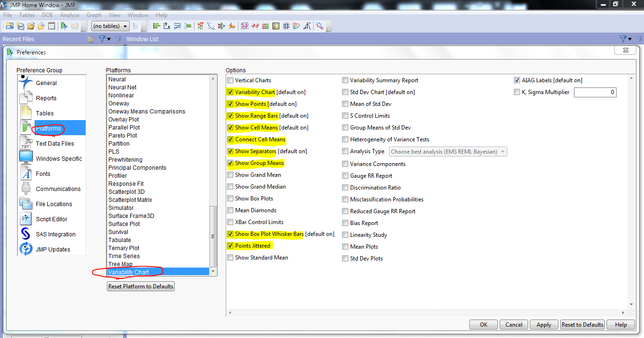The width and height of the screenshot is (644, 338).
Task: Enable Show Grand Mean checkbox
Action: coord(230,175)
